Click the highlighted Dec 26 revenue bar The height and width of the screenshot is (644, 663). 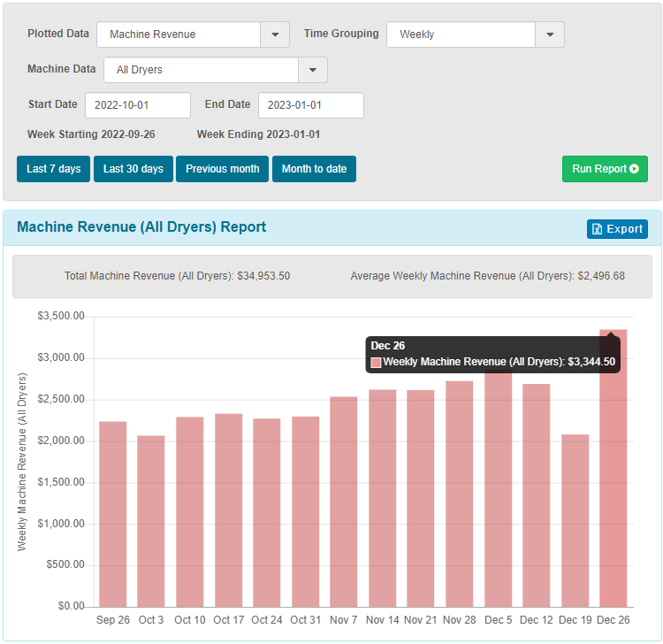click(x=613, y=468)
